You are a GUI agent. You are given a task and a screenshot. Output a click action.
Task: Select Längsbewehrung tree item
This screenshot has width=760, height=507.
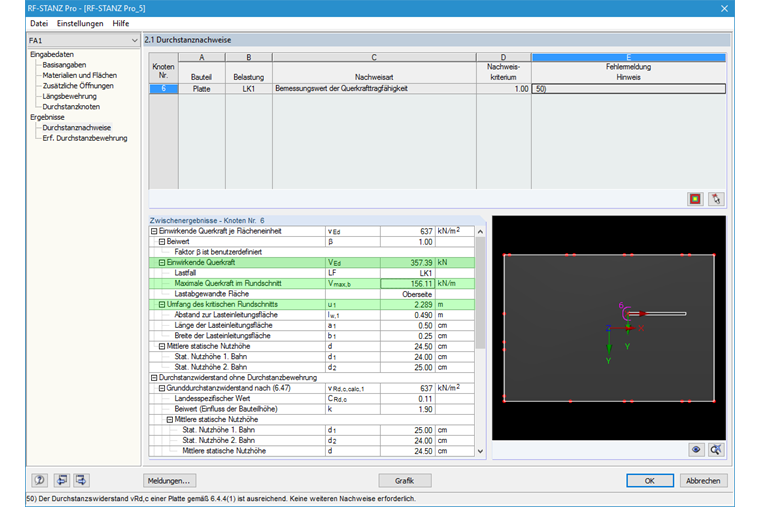tap(69, 96)
